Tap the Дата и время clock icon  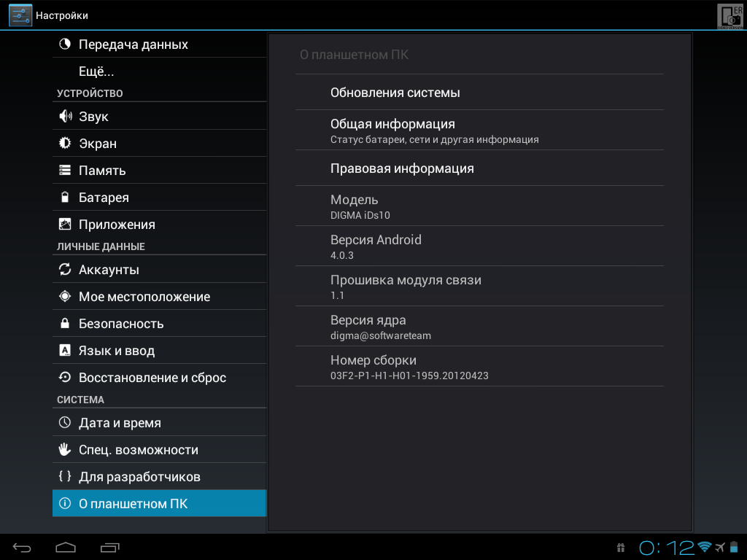(x=65, y=422)
